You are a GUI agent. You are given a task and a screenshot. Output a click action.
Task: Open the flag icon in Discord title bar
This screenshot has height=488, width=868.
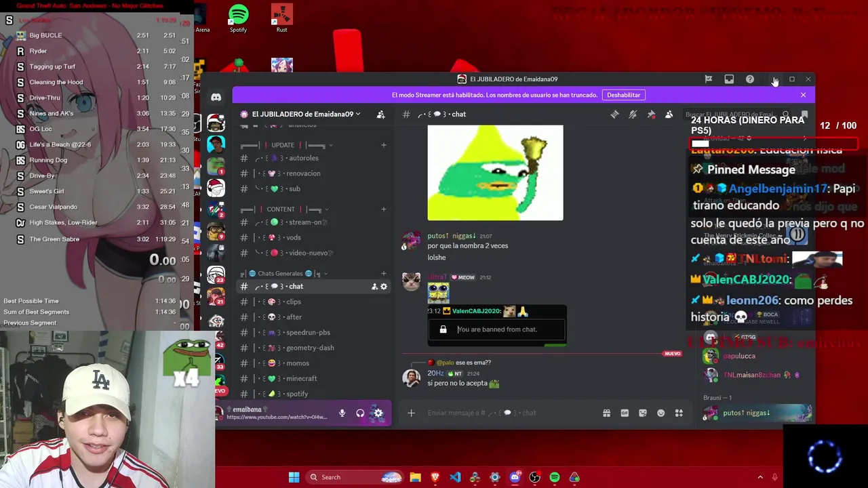pyautogui.click(x=708, y=79)
